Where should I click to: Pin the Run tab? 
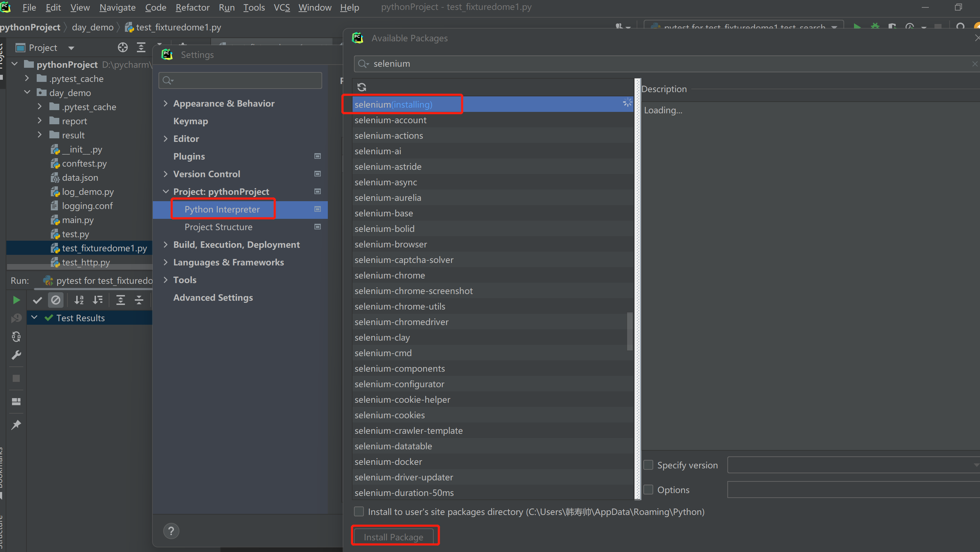pos(16,425)
